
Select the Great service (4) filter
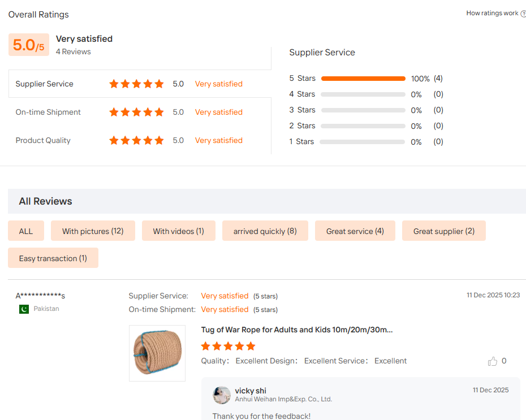[x=355, y=231]
